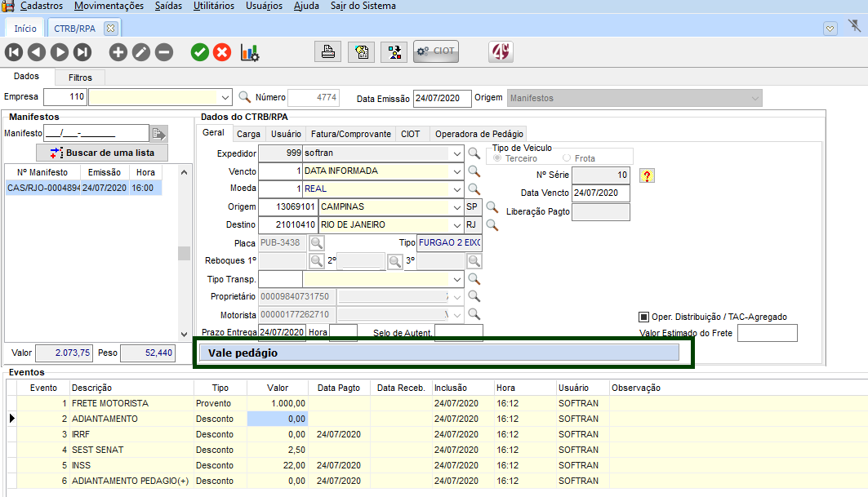Cancel with the red X icon
The image size is (868, 497).
[222, 52]
